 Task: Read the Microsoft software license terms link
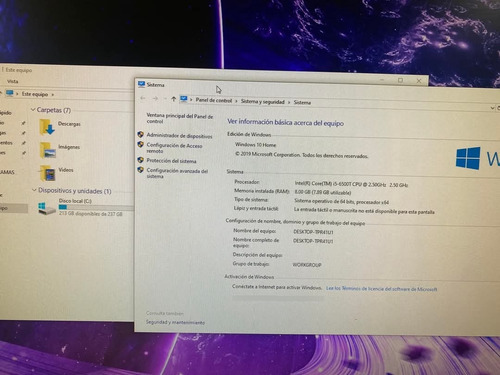tap(381, 289)
